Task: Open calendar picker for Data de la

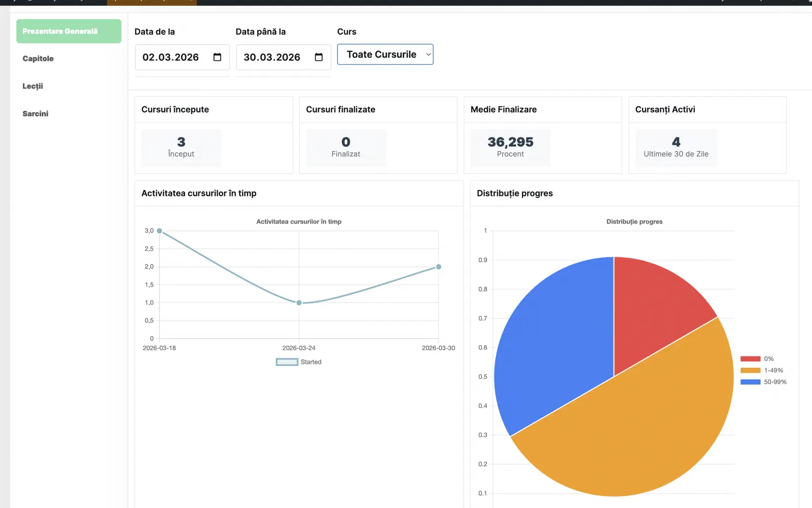Action: [217, 57]
